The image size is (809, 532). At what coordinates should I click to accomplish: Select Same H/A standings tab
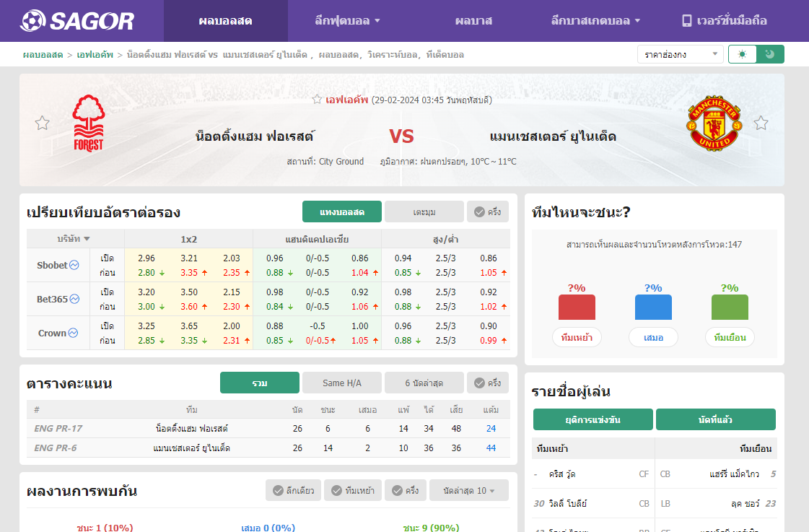click(x=342, y=383)
